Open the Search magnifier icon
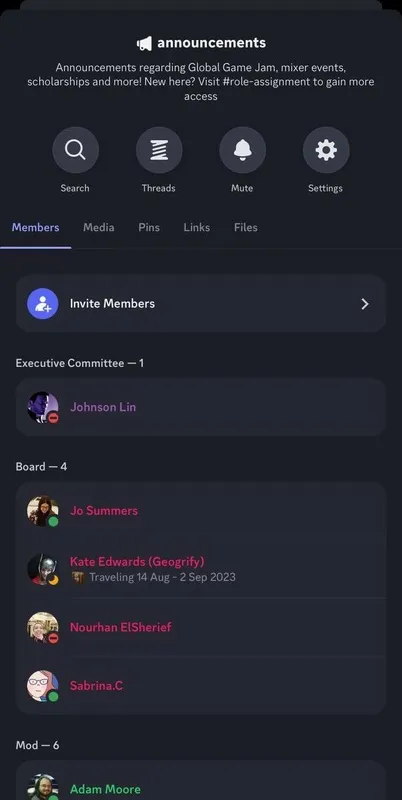 (x=76, y=150)
